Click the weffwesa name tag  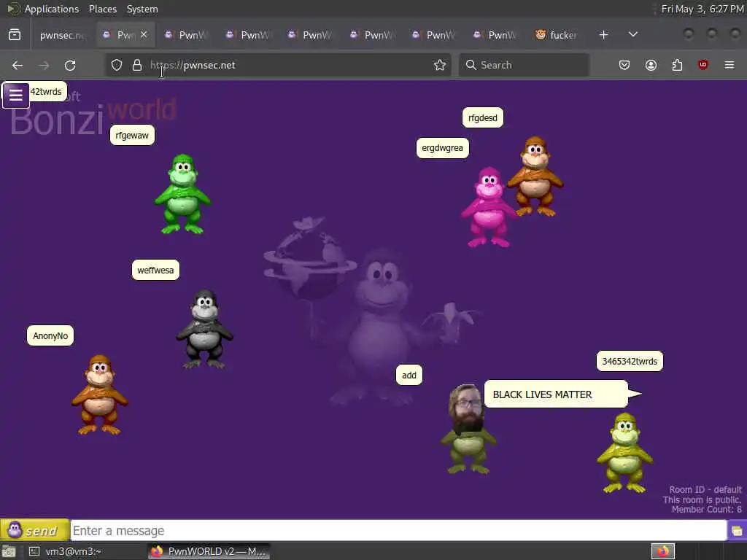(156, 270)
